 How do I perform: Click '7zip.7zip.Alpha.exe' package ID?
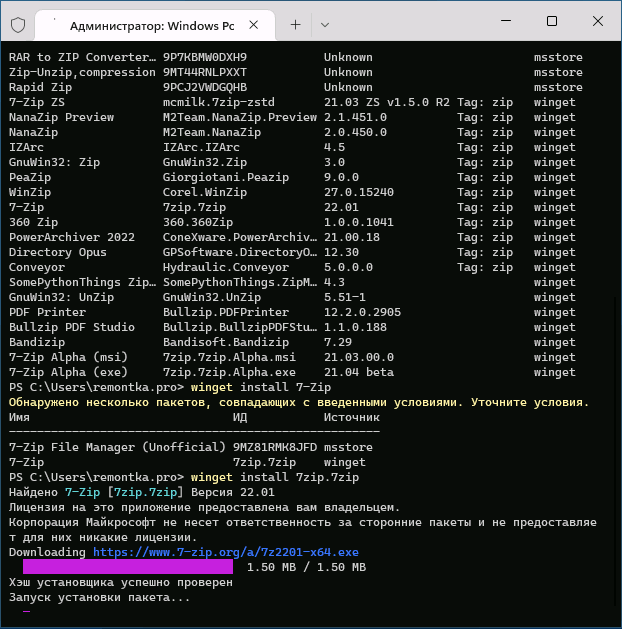229,372
